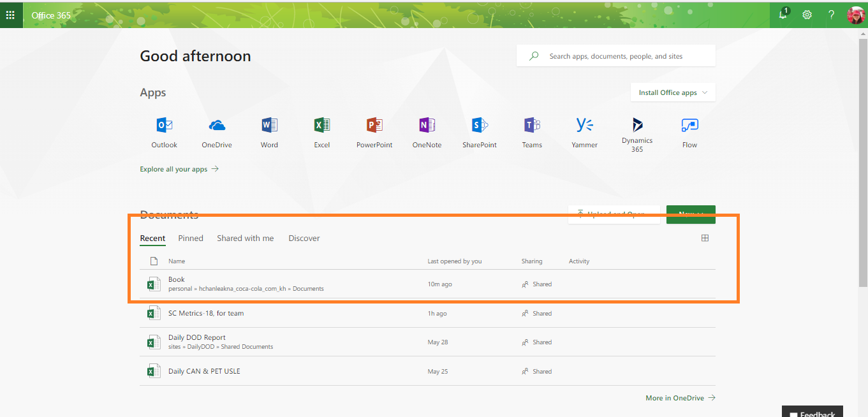This screenshot has width=868, height=417.
Task: Click the shared people icon for Book
Action: click(x=525, y=284)
